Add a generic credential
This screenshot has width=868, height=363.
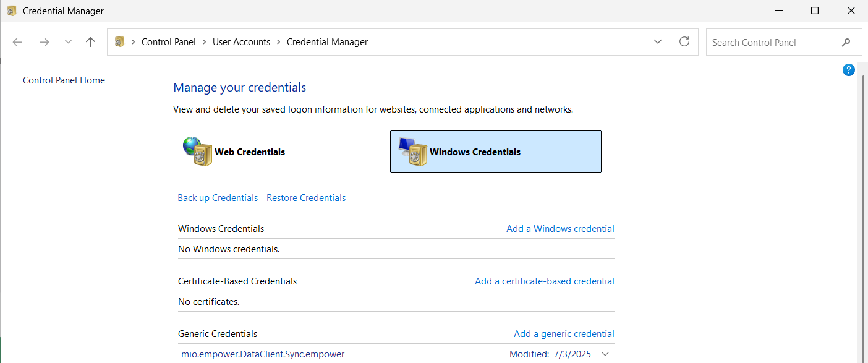(x=564, y=334)
